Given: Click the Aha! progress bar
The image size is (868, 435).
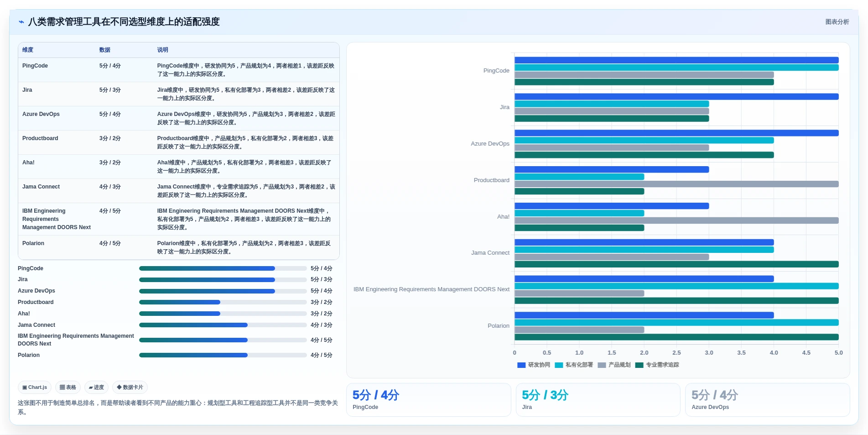Looking at the screenshot, I should pos(223,314).
